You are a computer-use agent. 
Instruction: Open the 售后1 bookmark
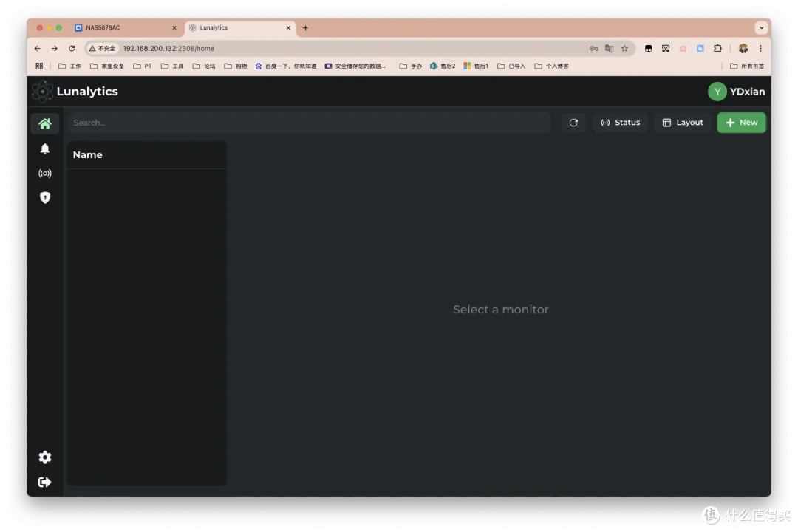click(476, 66)
